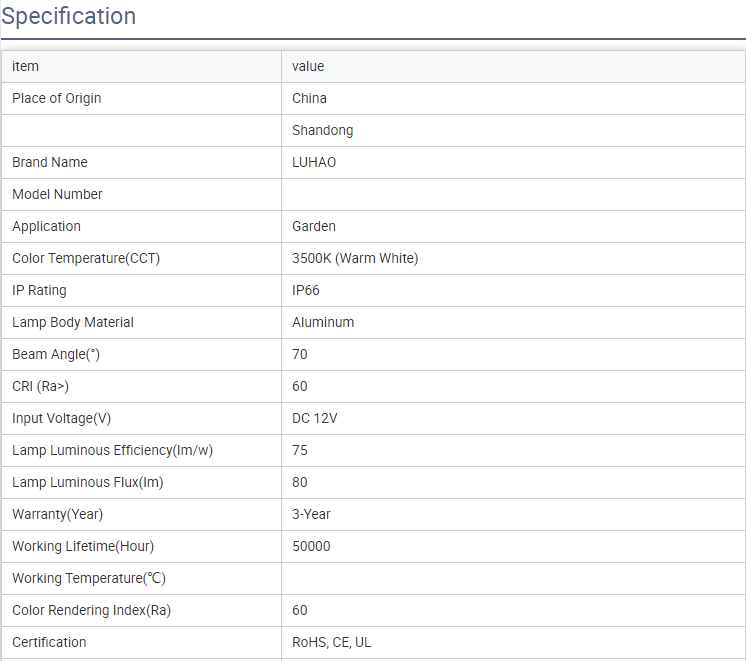The height and width of the screenshot is (661, 746).
Task: Click the 'Certification' label
Action: point(49,642)
